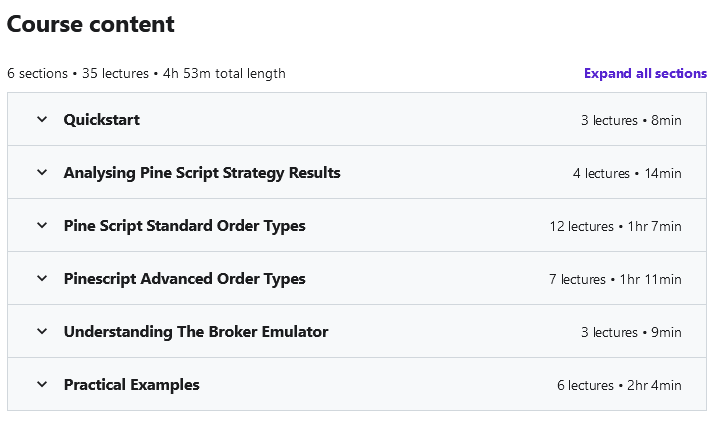Screen dimensions: 716x421
Task: Open the Analysing Pine Script Strategy Results section
Action: pos(202,173)
